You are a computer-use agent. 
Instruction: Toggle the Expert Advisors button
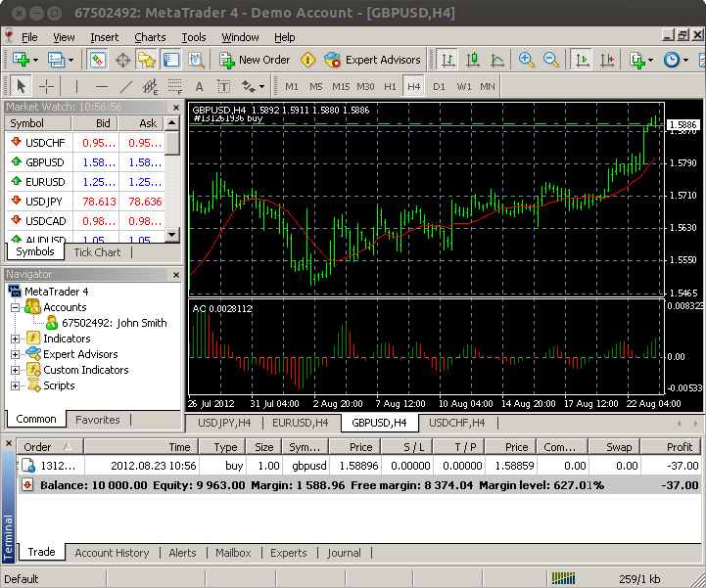click(x=372, y=60)
